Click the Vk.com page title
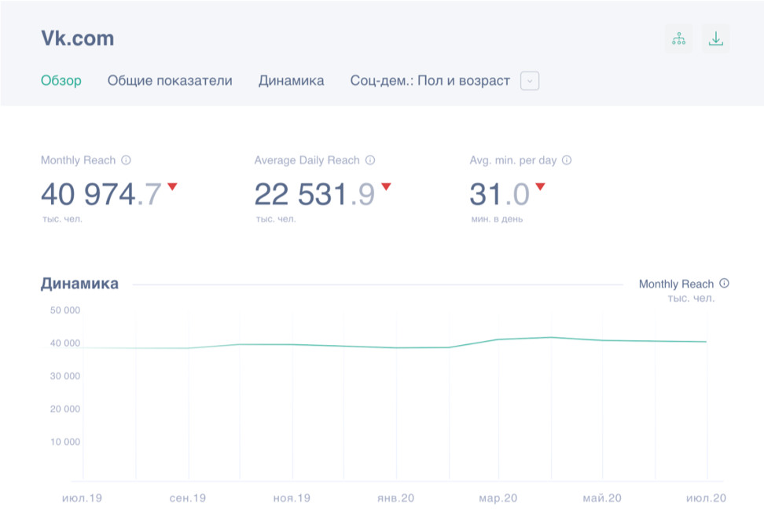 click(x=78, y=38)
